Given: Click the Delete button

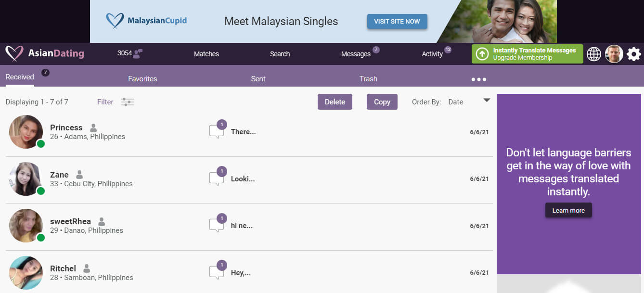Looking at the screenshot, I should point(335,102).
